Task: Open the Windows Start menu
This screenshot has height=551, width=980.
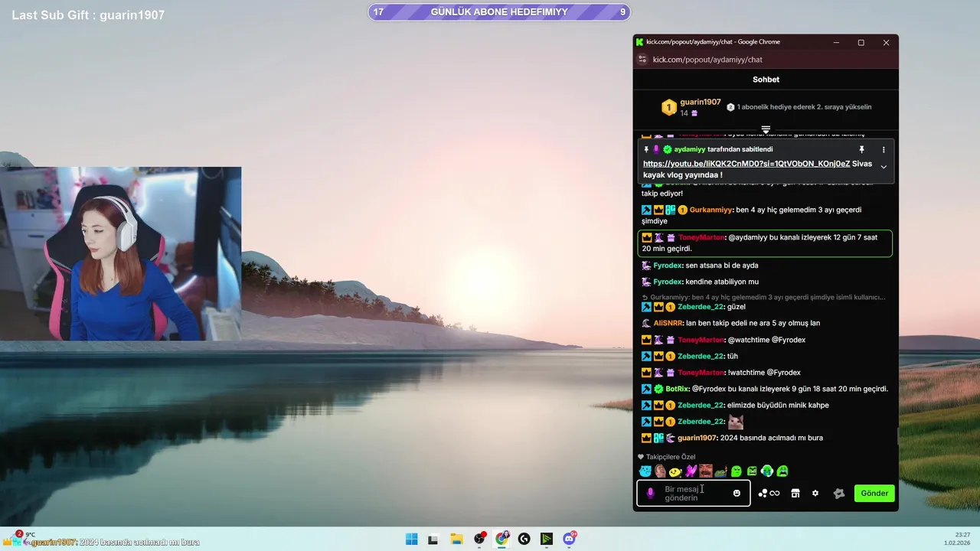Action: (411, 539)
